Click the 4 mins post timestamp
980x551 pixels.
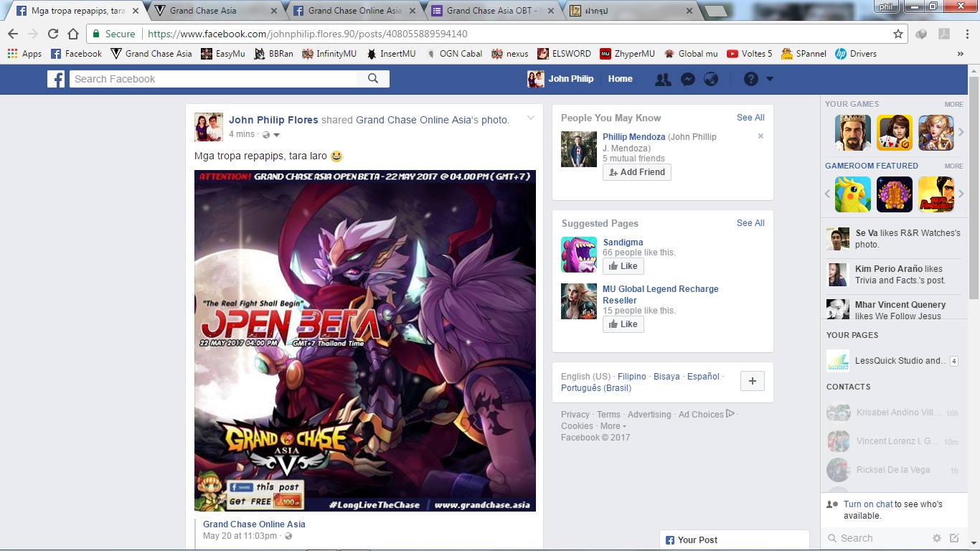click(x=242, y=134)
